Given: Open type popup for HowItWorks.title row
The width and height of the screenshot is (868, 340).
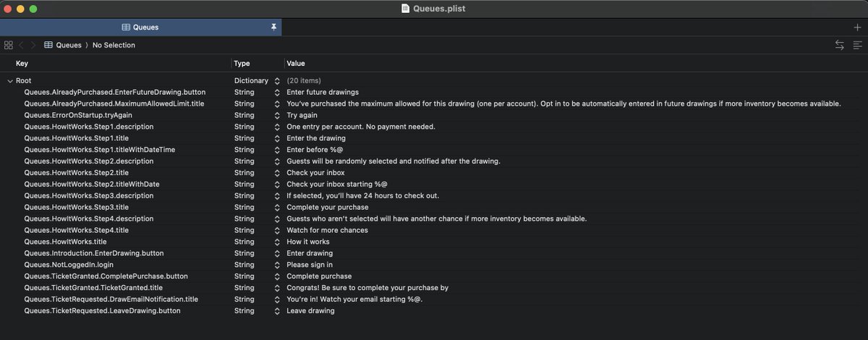Looking at the screenshot, I should coord(276,242).
